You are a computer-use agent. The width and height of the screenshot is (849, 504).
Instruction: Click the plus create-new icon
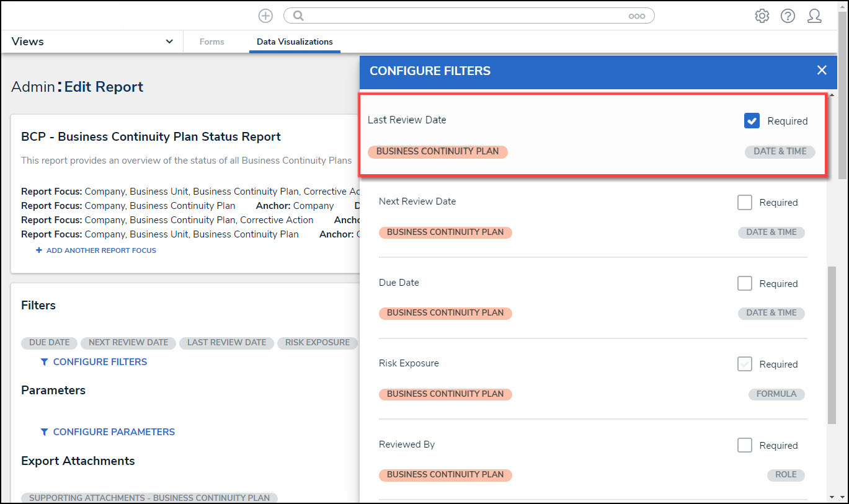pyautogui.click(x=265, y=16)
